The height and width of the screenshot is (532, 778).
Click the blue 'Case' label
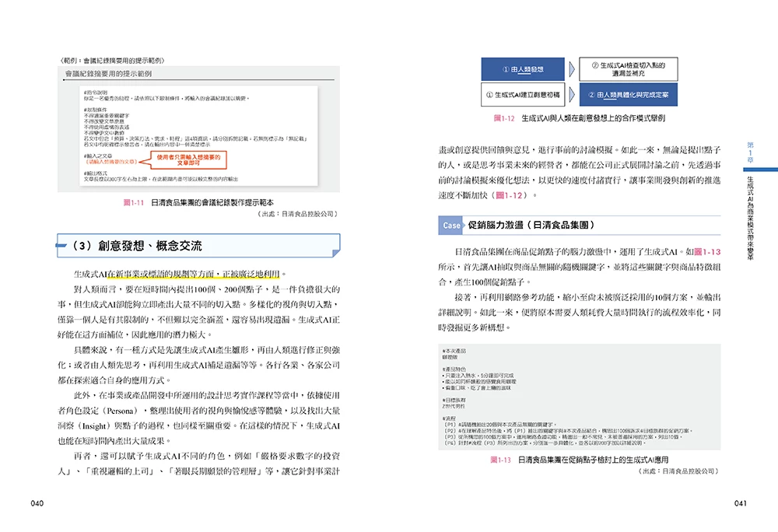451,225
